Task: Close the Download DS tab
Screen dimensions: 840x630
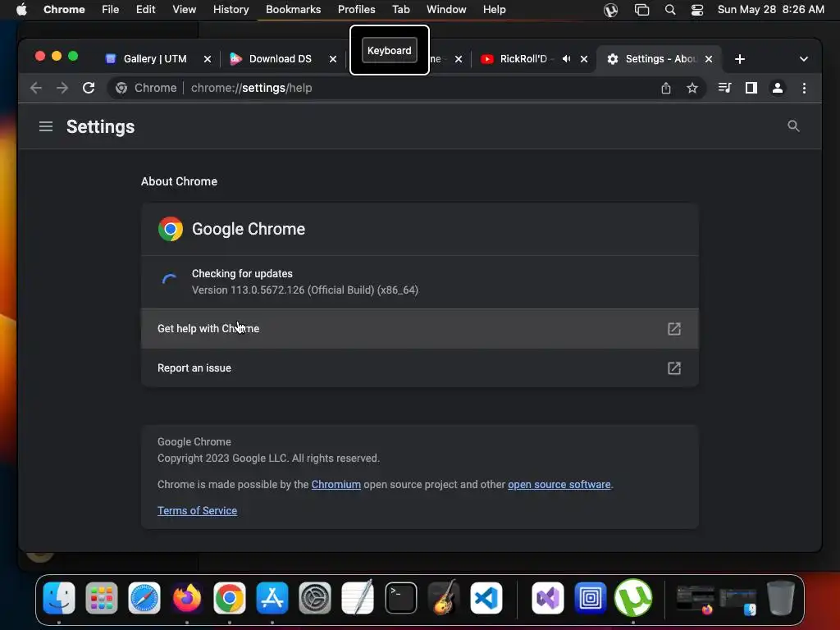Action: click(x=333, y=59)
